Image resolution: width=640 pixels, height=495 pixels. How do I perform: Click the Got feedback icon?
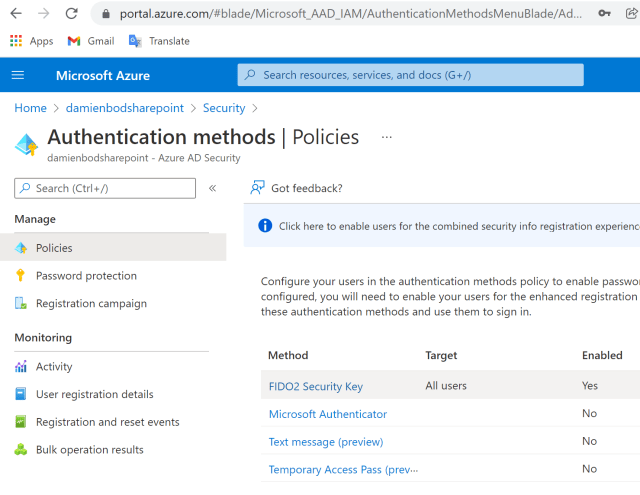pyautogui.click(x=258, y=188)
